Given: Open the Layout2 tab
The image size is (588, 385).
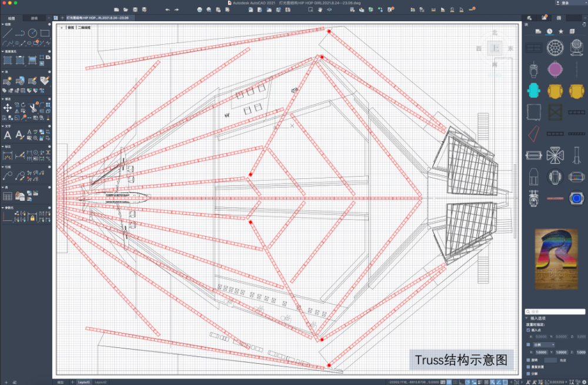Looking at the screenshot, I should tap(101, 382).
